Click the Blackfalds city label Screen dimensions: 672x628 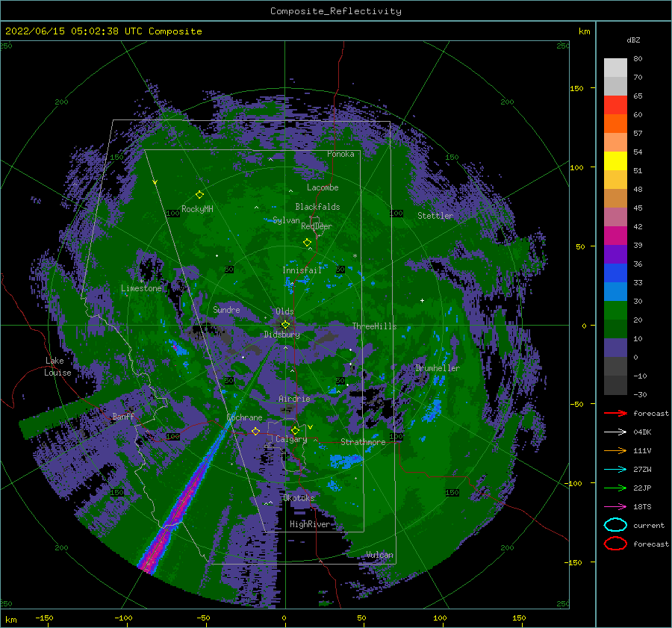(x=317, y=207)
